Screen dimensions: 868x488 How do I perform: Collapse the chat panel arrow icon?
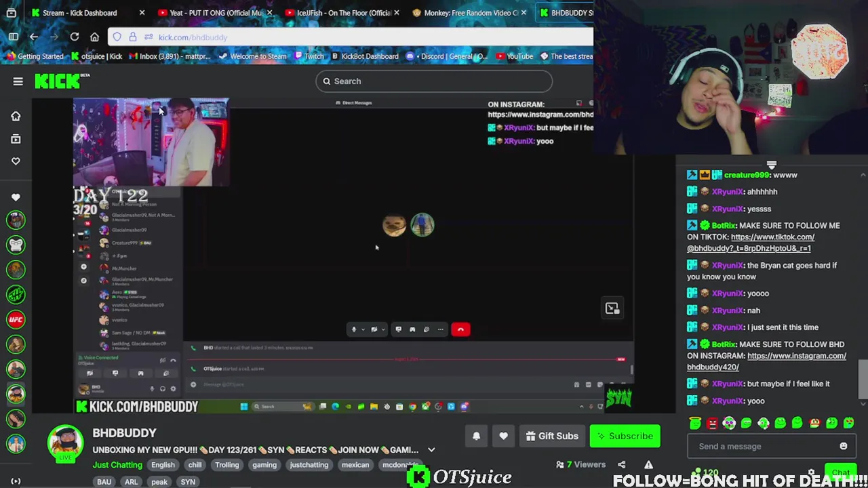click(772, 165)
